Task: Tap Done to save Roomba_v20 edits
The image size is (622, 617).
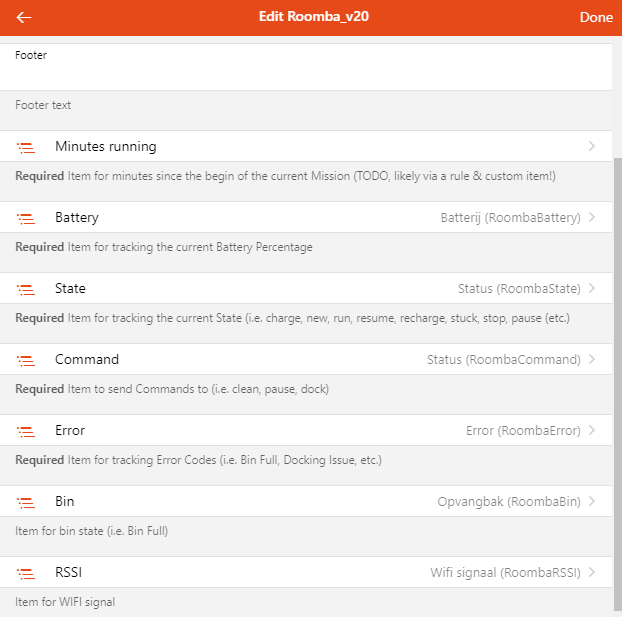Action: [596, 17]
